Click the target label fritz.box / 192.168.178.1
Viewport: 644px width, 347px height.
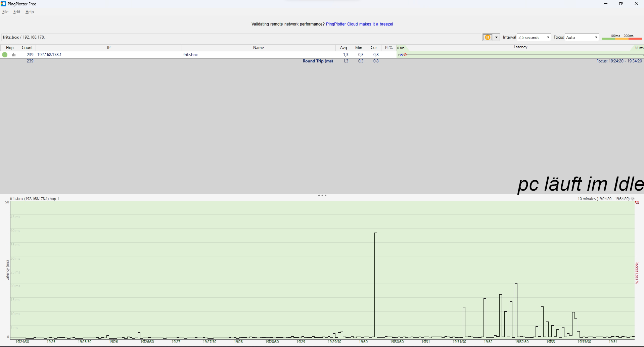point(25,37)
